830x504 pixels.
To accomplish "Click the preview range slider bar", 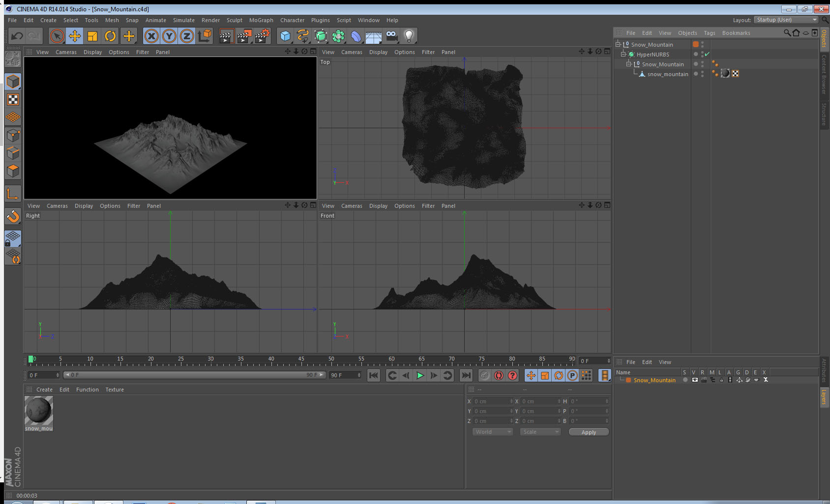I will click(194, 375).
